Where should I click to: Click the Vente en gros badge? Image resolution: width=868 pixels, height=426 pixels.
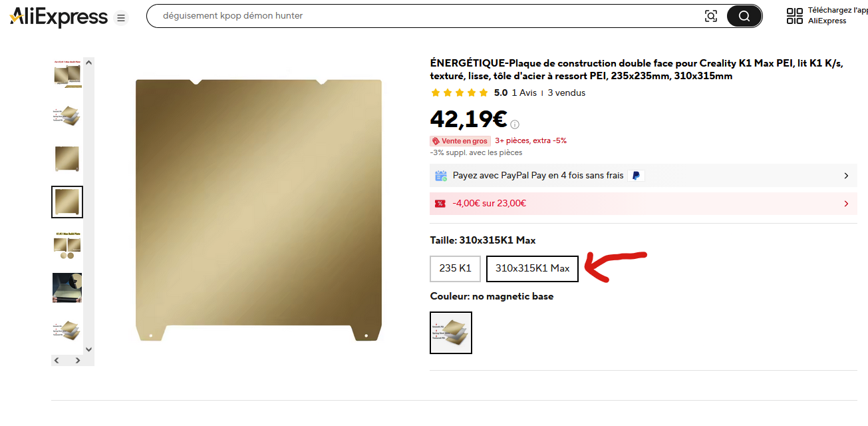tap(460, 141)
